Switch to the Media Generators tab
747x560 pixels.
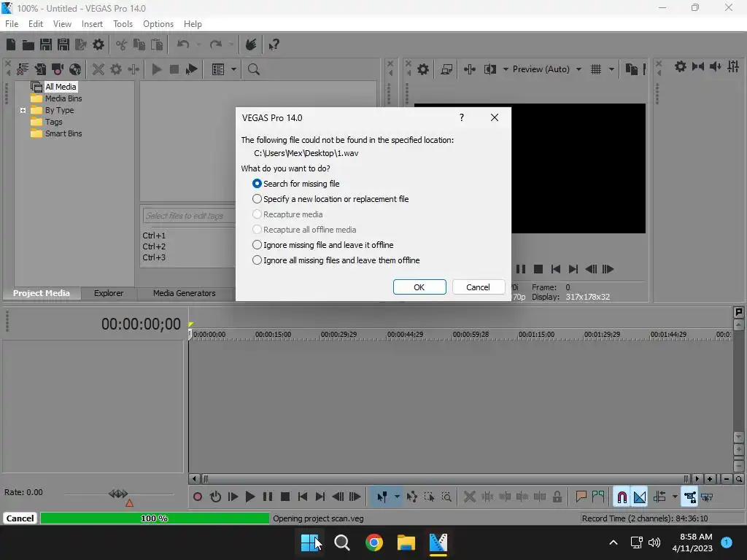click(185, 293)
